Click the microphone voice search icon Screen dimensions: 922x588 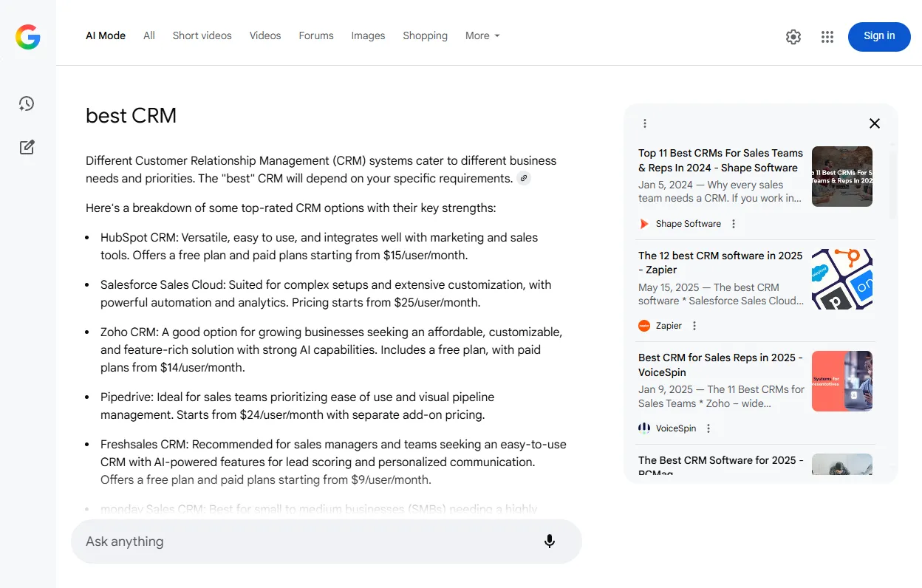click(x=550, y=541)
